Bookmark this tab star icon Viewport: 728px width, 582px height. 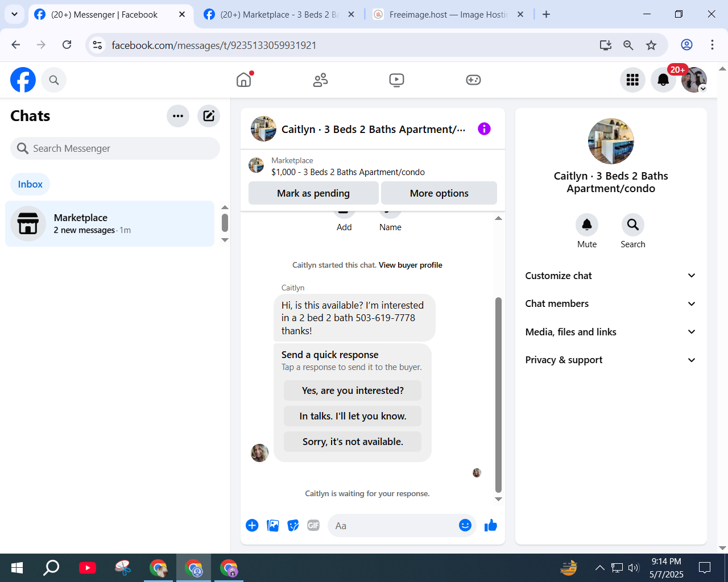[x=651, y=45]
